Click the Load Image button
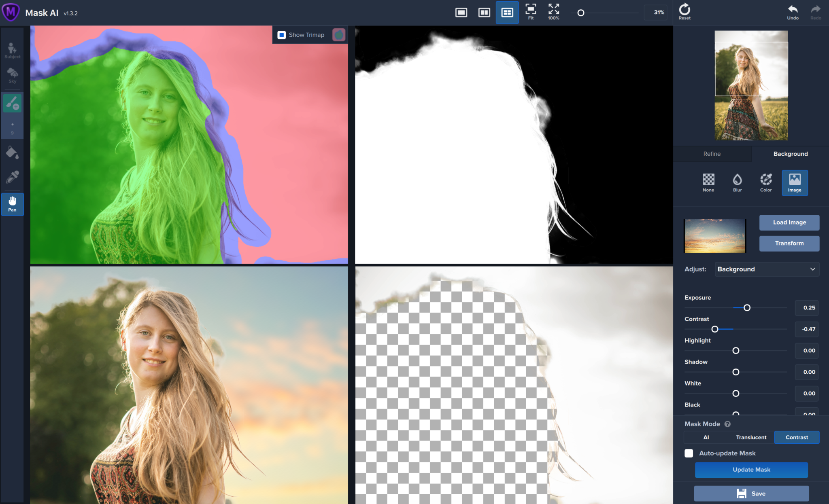This screenshot has height=504, width=829. (789, 222)
